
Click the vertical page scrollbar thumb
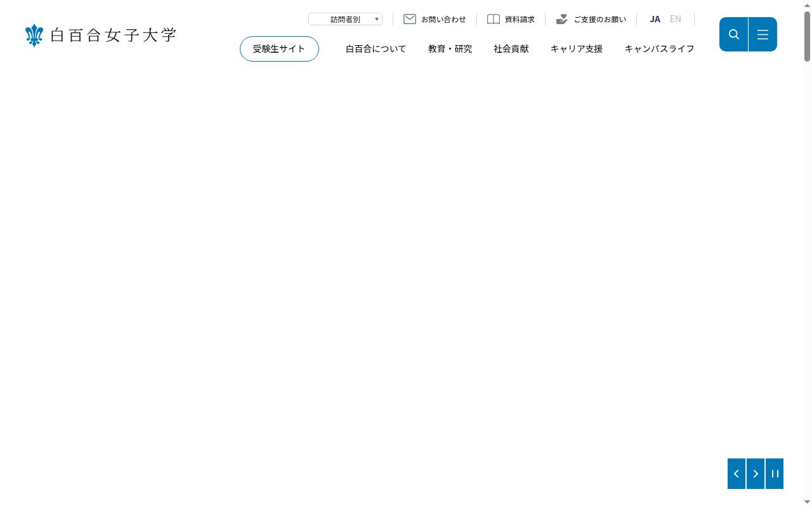click(807, 37)
